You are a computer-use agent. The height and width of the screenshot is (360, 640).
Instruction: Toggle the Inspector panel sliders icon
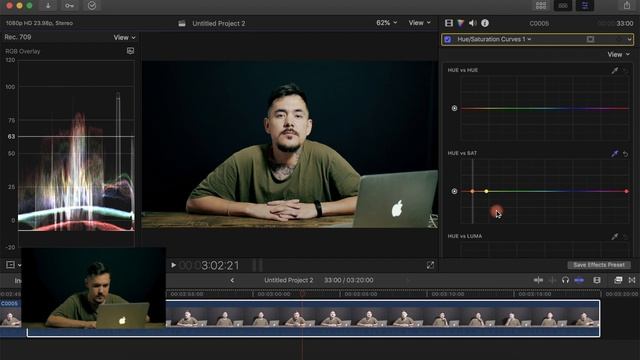pos(584,6)
